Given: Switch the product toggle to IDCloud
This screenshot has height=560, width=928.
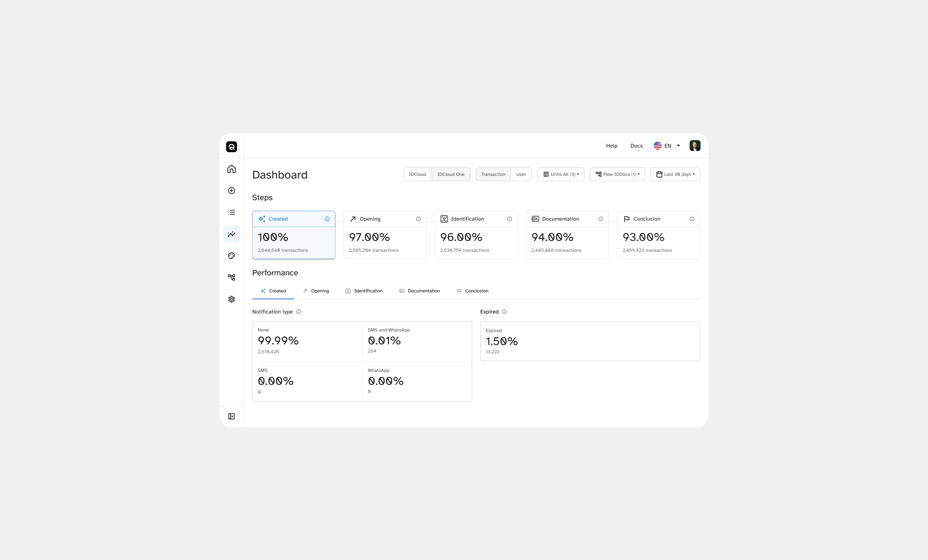Looking at the screenshot, I should pos(417,174).
